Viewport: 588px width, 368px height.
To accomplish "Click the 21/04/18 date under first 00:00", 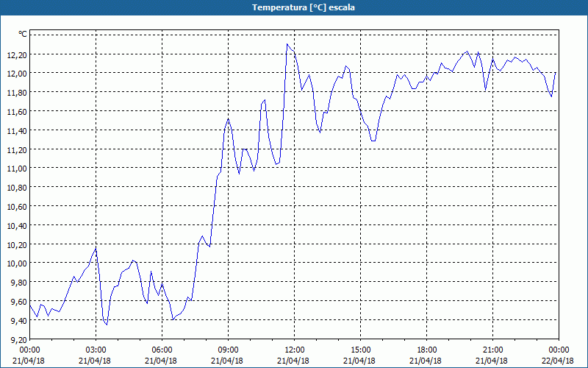I will tap(29, 361).
